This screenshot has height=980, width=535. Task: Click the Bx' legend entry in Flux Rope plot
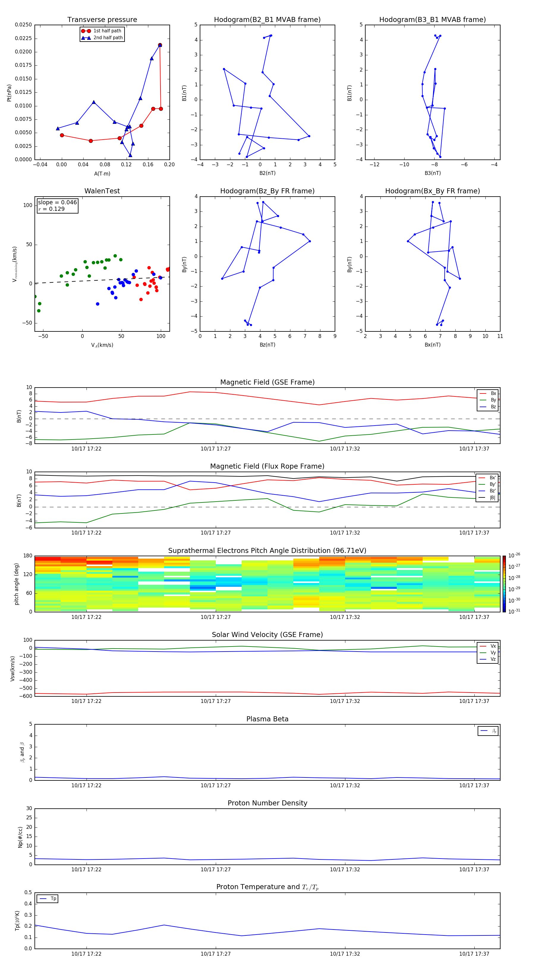click(x=487, y=478)
